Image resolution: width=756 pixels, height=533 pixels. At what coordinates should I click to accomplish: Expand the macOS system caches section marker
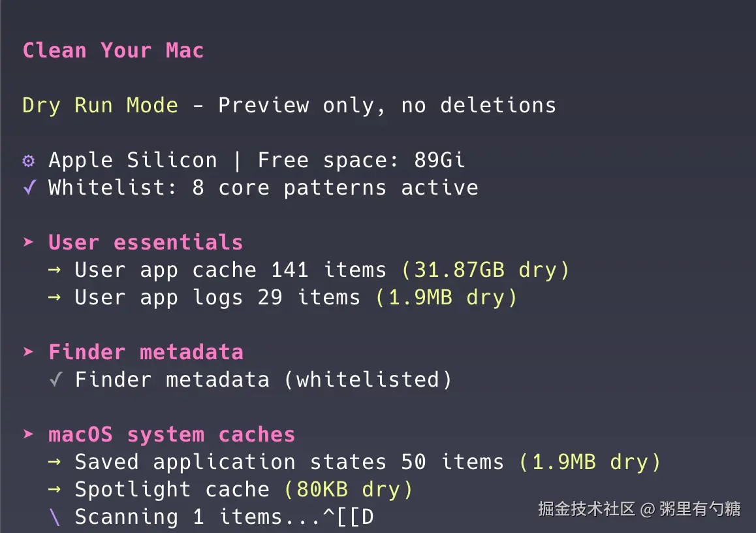pos(29,434)
